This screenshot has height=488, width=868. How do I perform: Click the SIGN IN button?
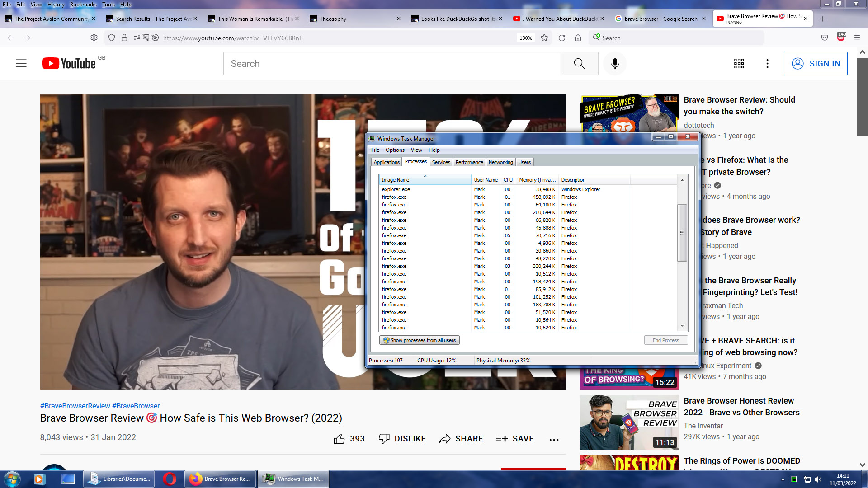click(815, 64)
